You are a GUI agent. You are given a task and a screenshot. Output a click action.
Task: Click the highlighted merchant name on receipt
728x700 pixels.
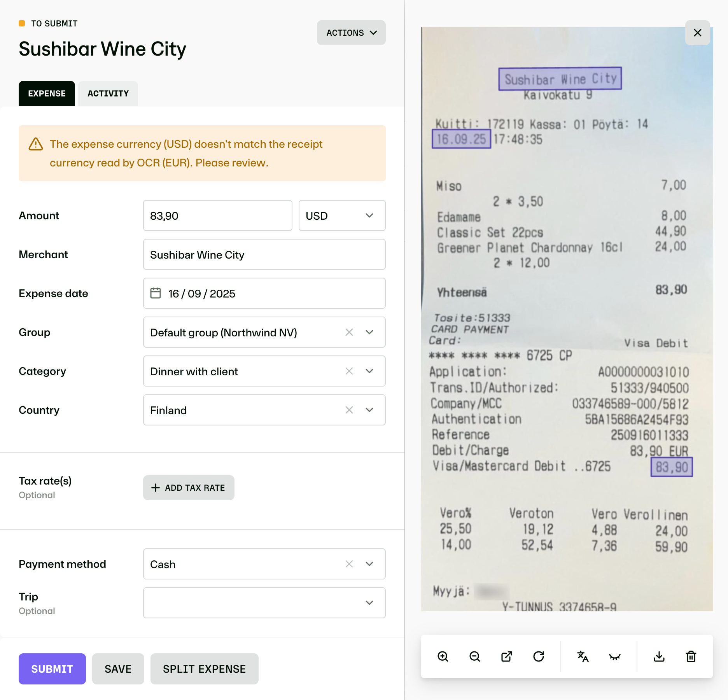pyautogui.click(x=560, y=79)
